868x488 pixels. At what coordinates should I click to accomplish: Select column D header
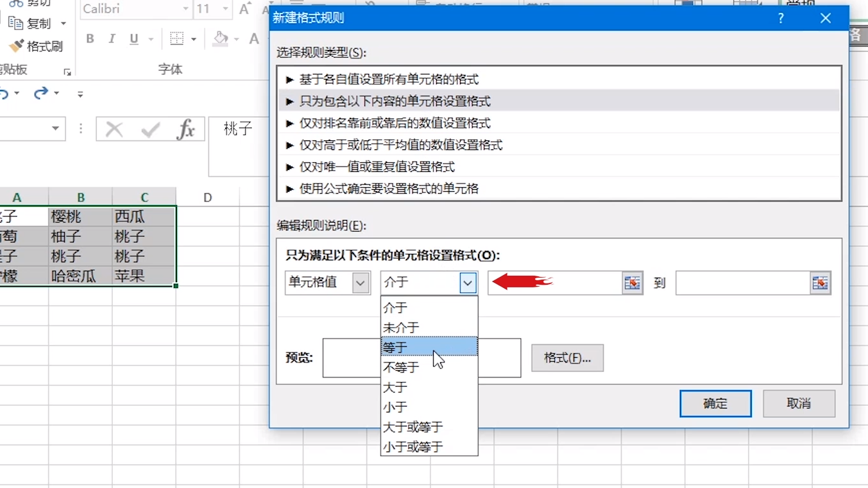point(207,198)
